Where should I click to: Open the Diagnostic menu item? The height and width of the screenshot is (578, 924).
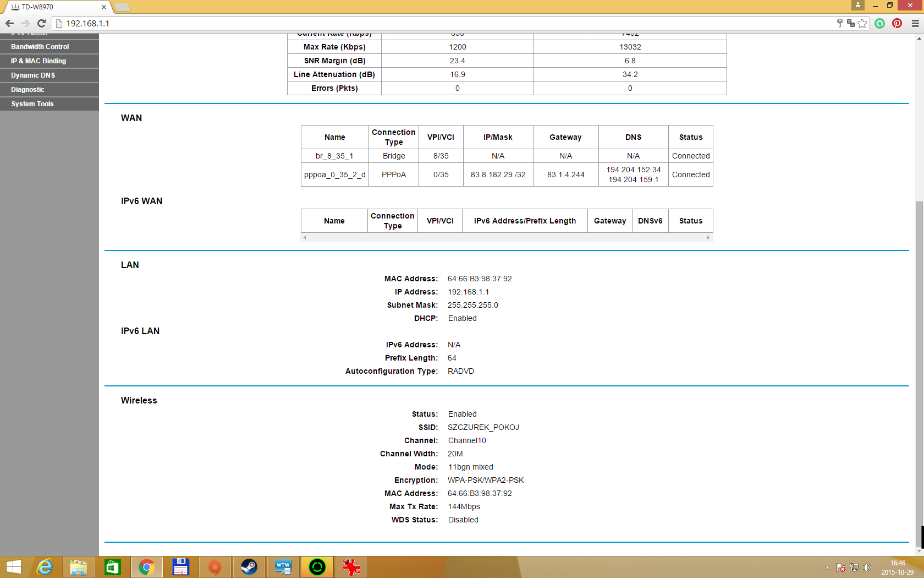[28, 90]
